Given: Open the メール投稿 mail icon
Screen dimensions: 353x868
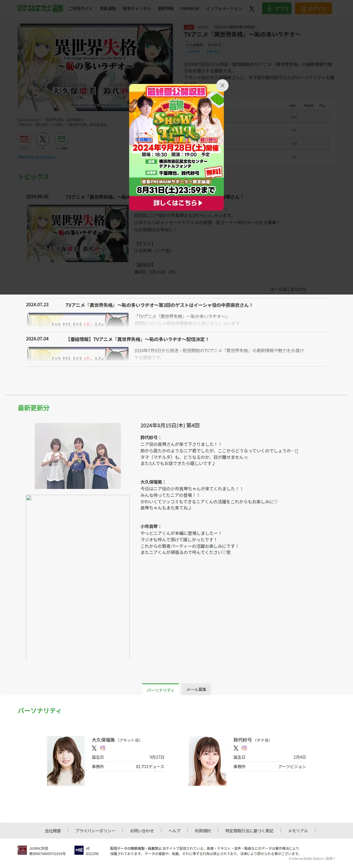Looking at the screenshot, I should point(61,139).
